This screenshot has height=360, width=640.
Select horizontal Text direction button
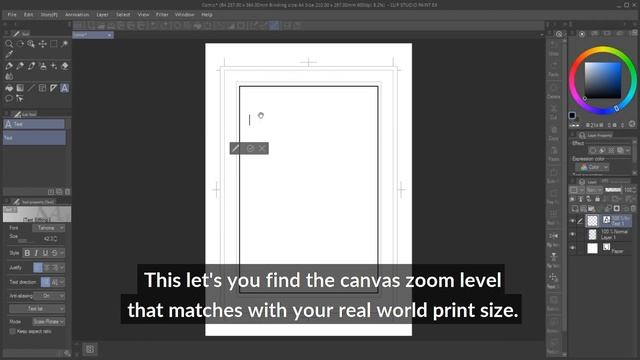pos(45,282)
